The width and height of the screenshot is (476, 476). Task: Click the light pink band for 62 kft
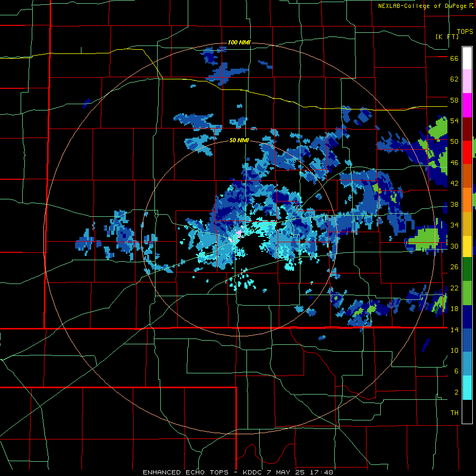coord(467,81)
